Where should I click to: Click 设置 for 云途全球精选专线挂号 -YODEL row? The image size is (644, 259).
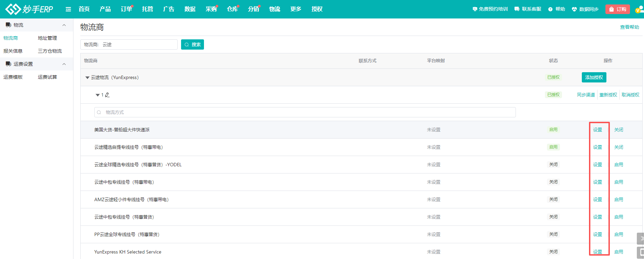[598, 165]
